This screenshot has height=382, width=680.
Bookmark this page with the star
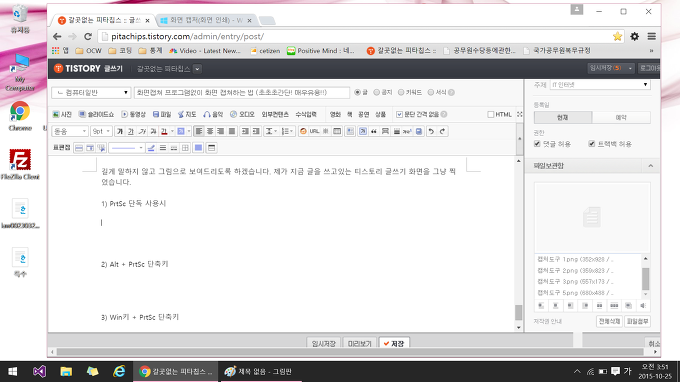(x=617, y=36)
